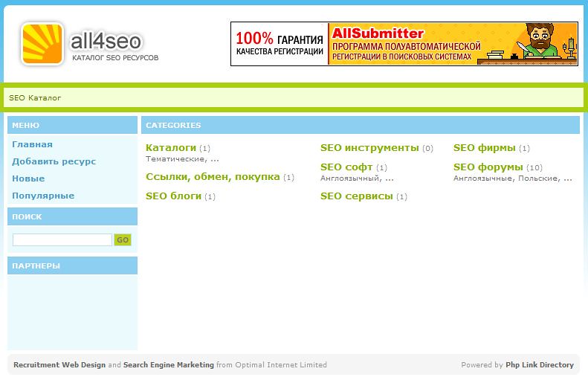Open the AllSubmitter banner advertisement
This screenshot has height=380, width=588.
(x=404, y=44)
